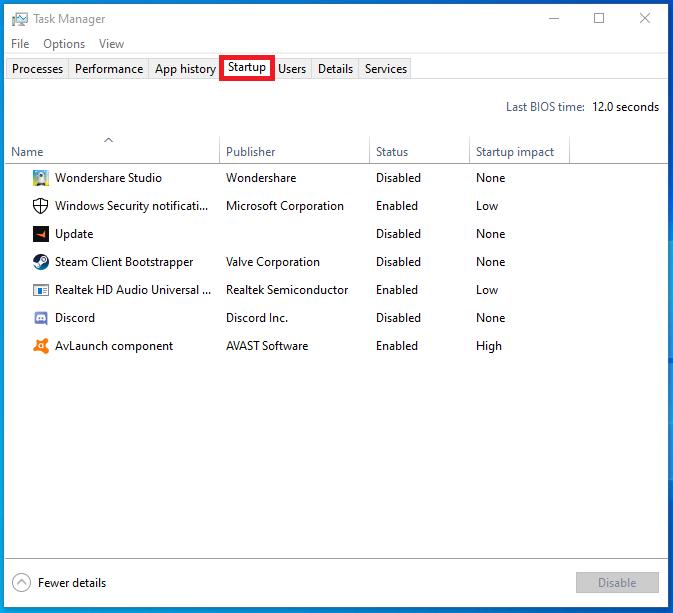Screen dimensions: 673x613
Task: Sort by the Startup impact column header
Action: point(519,150)
